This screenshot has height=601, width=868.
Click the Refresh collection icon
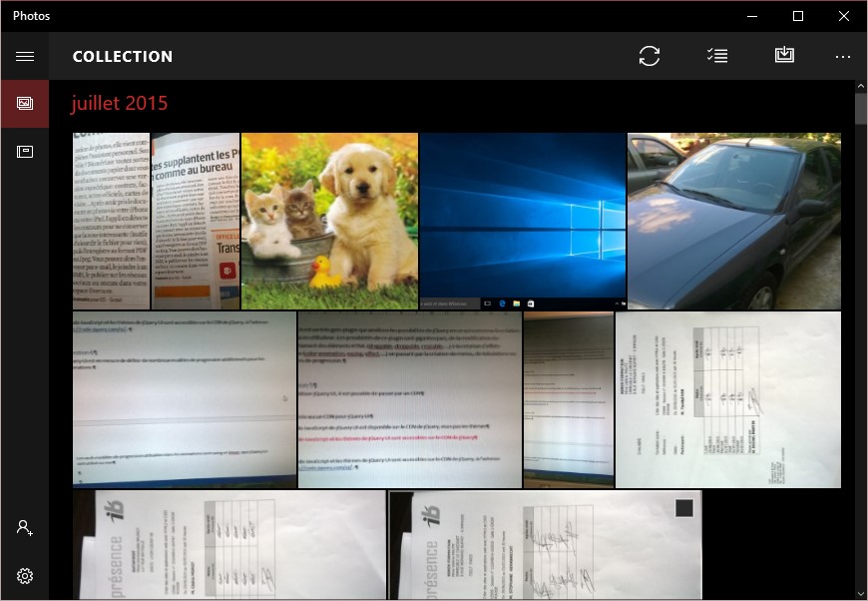tap(650, 56)
